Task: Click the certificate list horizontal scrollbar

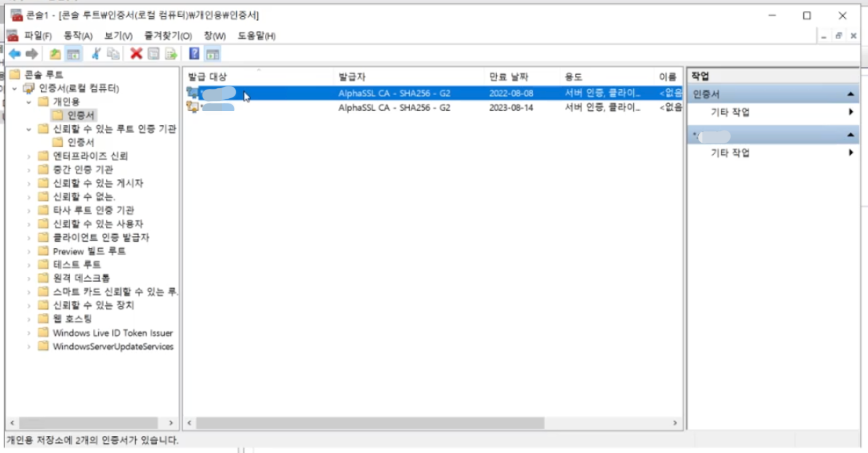Action: (x=370, y=423)
